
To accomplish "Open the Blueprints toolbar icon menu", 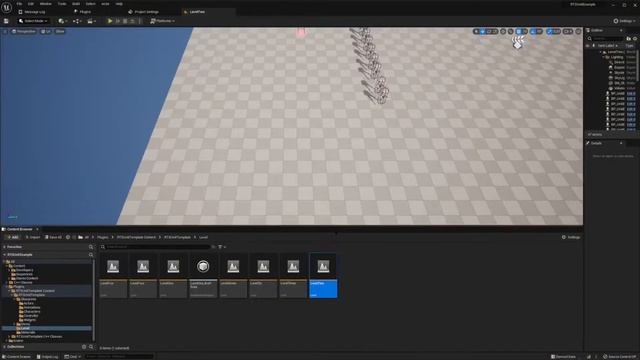I will pos(76,21).
